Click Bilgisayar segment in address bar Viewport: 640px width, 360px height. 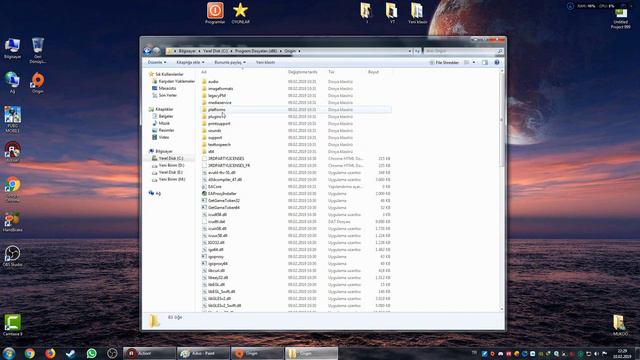(x=187, y=51)
